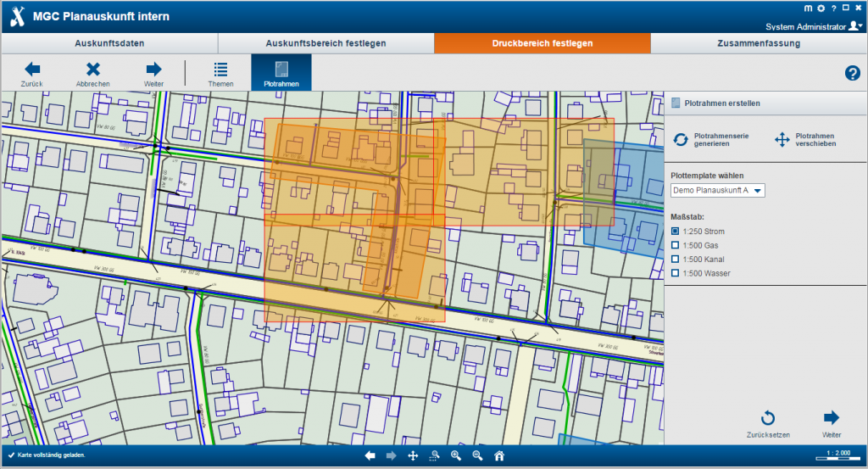Switch to the Auskunftsdaten tab
Viewport: 868px width, 469px height.
pos(109,43)
